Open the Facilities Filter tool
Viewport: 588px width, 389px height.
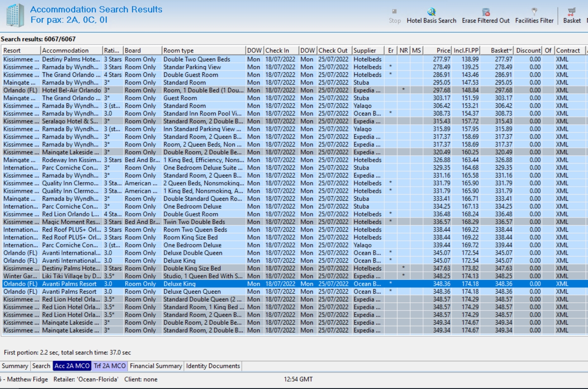tap(534, 16)
